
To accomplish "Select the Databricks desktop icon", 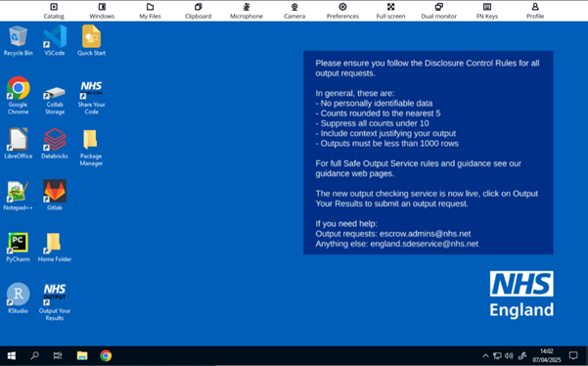I will 55,143.
